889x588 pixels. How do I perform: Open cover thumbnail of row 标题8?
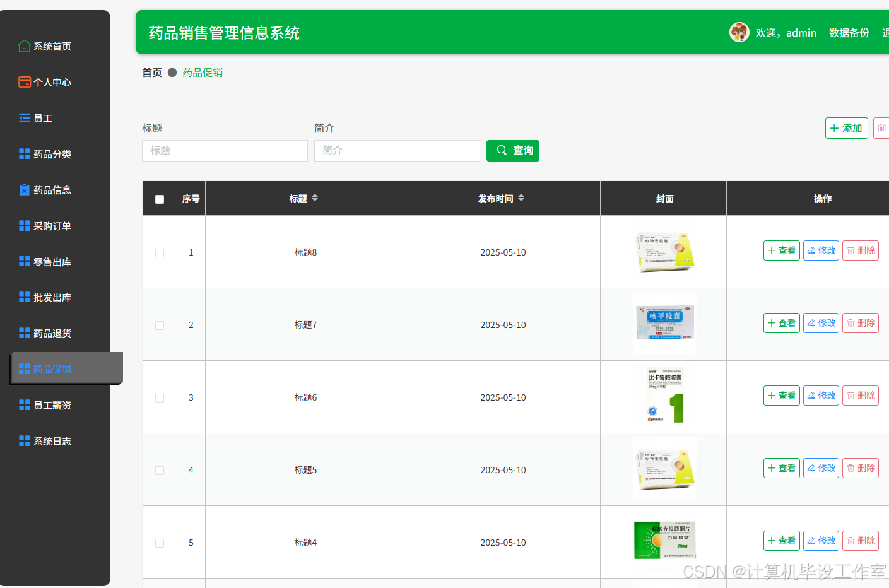point(664,251)
